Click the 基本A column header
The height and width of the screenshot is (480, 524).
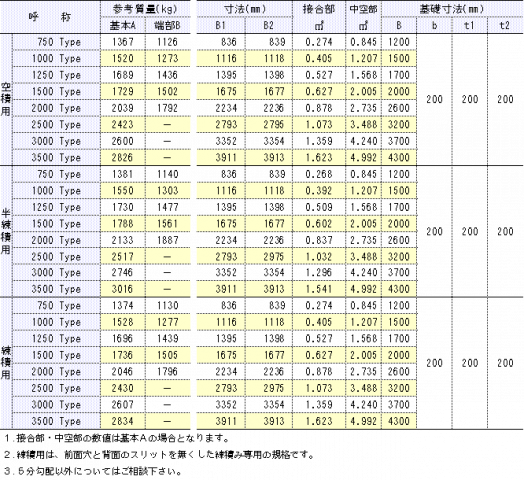pos(123,25)
